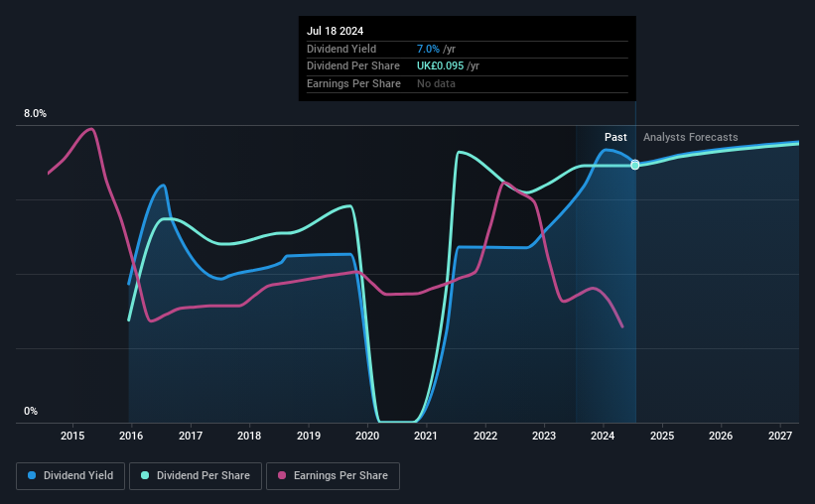
Task: Click the Past label on chart
Action: coord(615,137)
